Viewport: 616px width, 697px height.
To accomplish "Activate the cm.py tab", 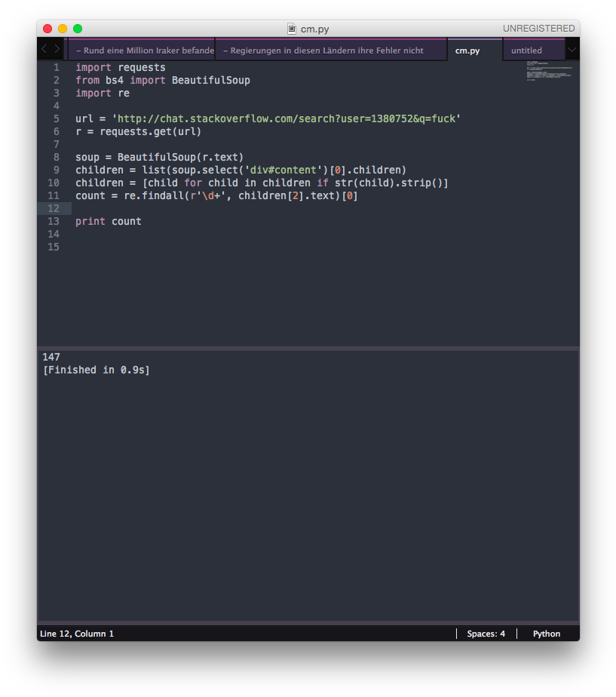I will click(x=467, y=51).
